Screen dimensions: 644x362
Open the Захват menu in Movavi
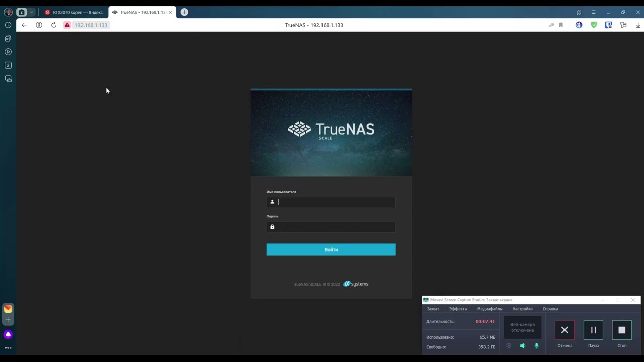[x=433, y=309]
